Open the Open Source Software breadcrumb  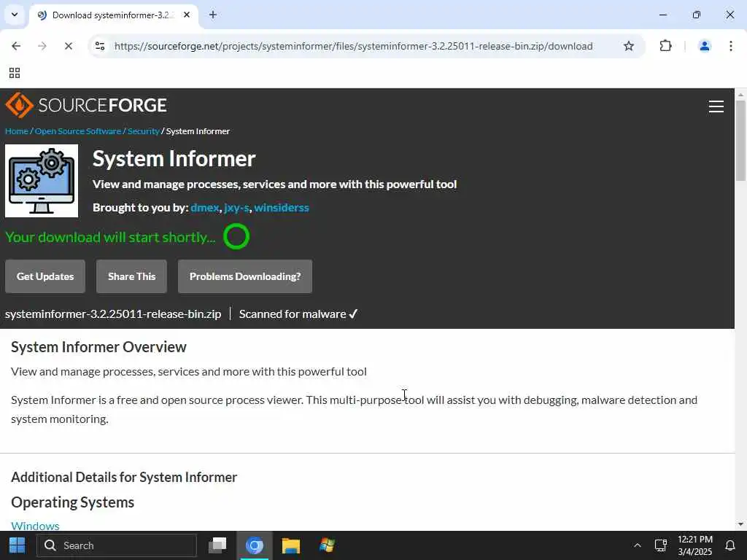tap(77, 131)
